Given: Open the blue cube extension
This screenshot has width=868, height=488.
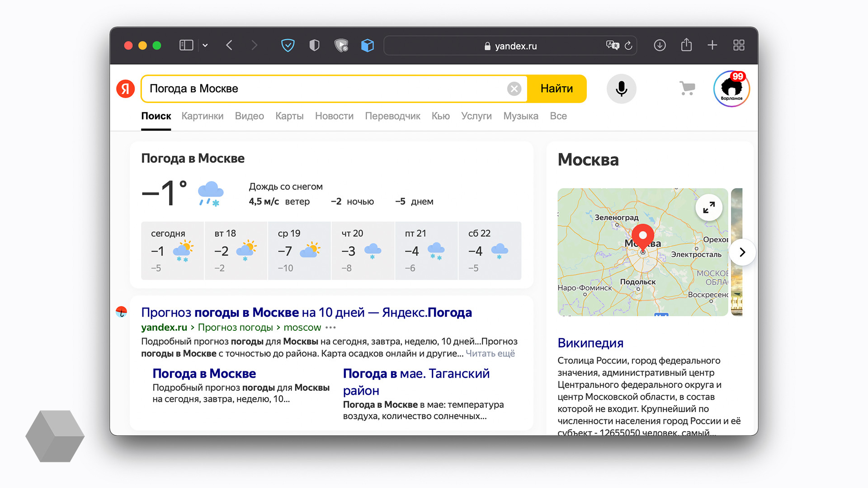Looking at the screenshot, I should coord(368,45).
